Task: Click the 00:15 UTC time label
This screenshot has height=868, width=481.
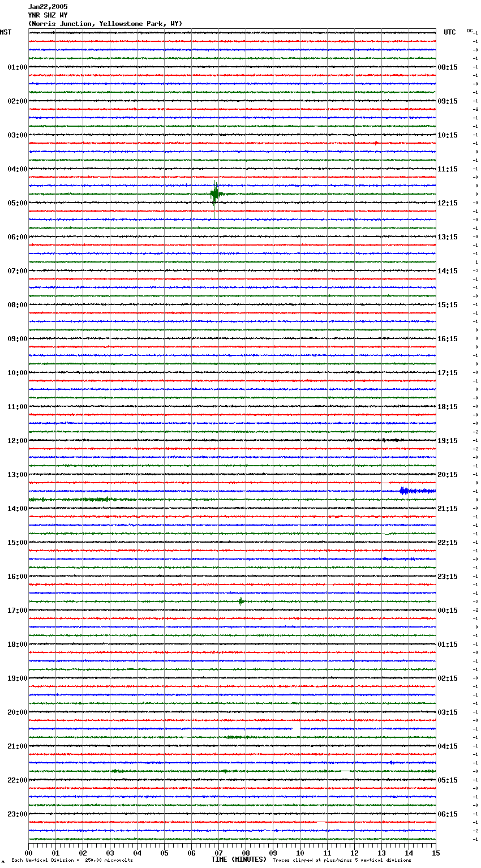Action: point(448,611)
